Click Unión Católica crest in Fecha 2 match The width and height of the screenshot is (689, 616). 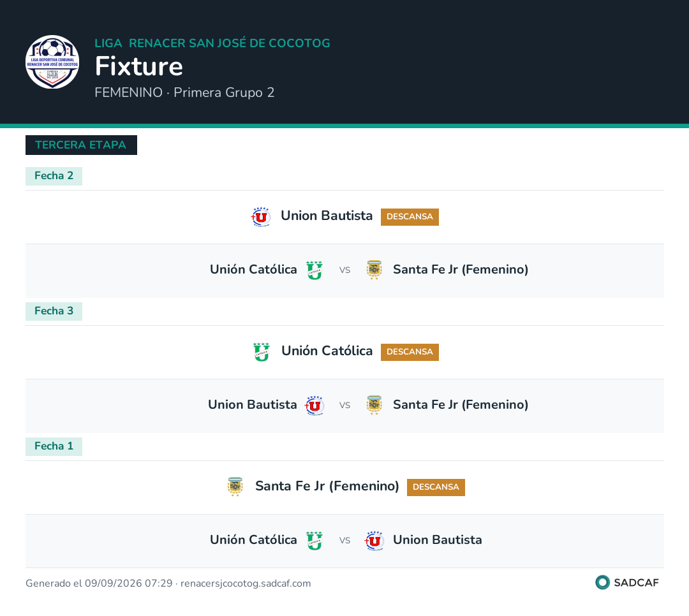click(x=314, y=270)
